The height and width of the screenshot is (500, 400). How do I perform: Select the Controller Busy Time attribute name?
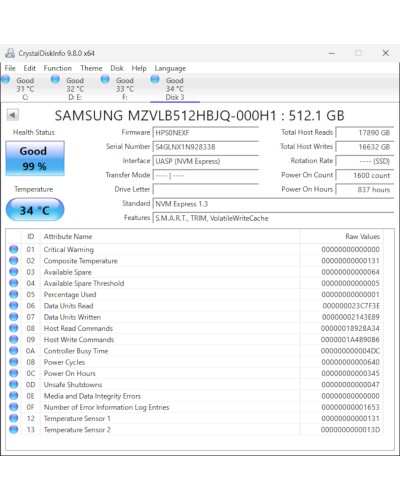(76, 351)
